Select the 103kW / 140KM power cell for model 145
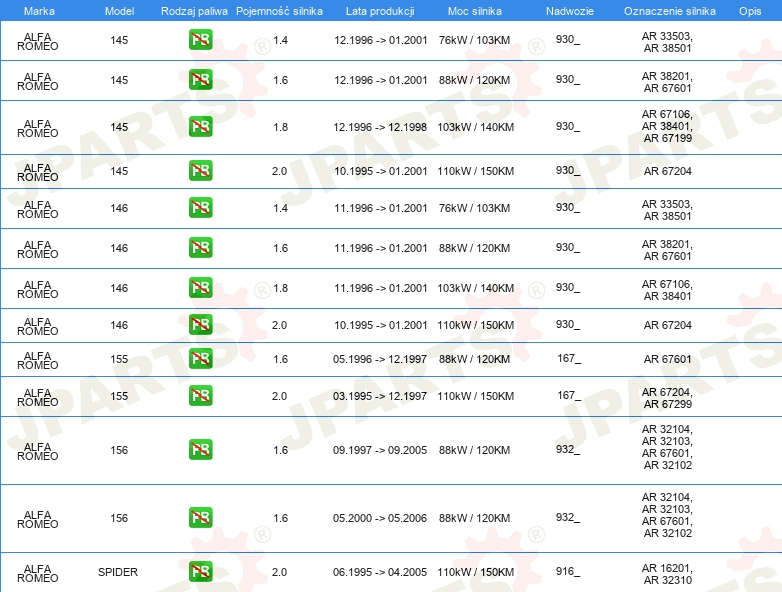782x592 pixels. 475,127
